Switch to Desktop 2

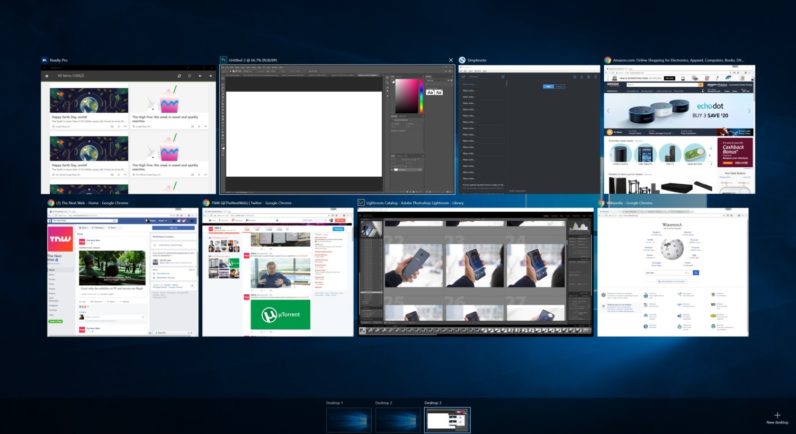pos(398,420)
